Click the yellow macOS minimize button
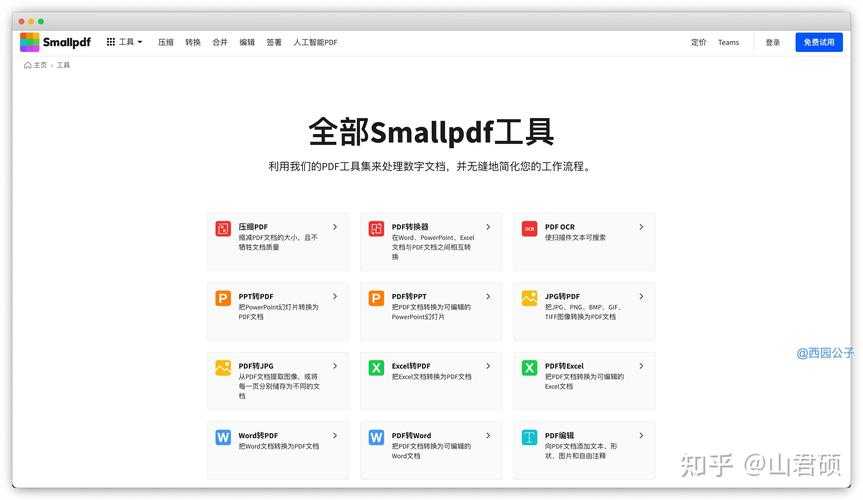Viewport: 863px width, 500px height. pyautogui.click(x=31, y=21)
